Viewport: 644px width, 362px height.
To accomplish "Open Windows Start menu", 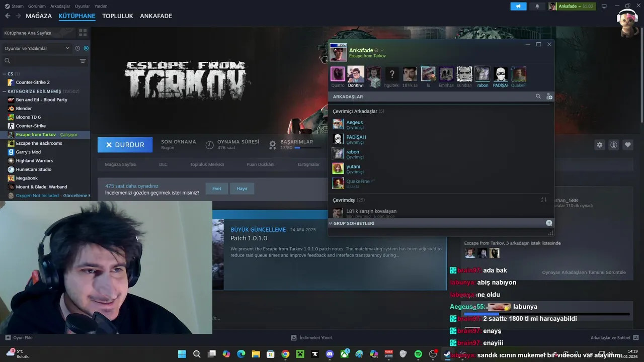I will point(182,354).
